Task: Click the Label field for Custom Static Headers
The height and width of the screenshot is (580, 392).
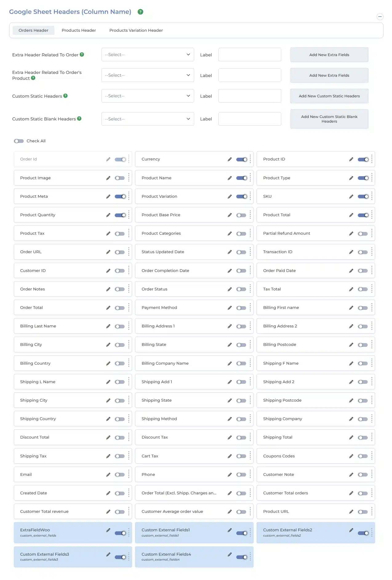Action: point(250,96)
